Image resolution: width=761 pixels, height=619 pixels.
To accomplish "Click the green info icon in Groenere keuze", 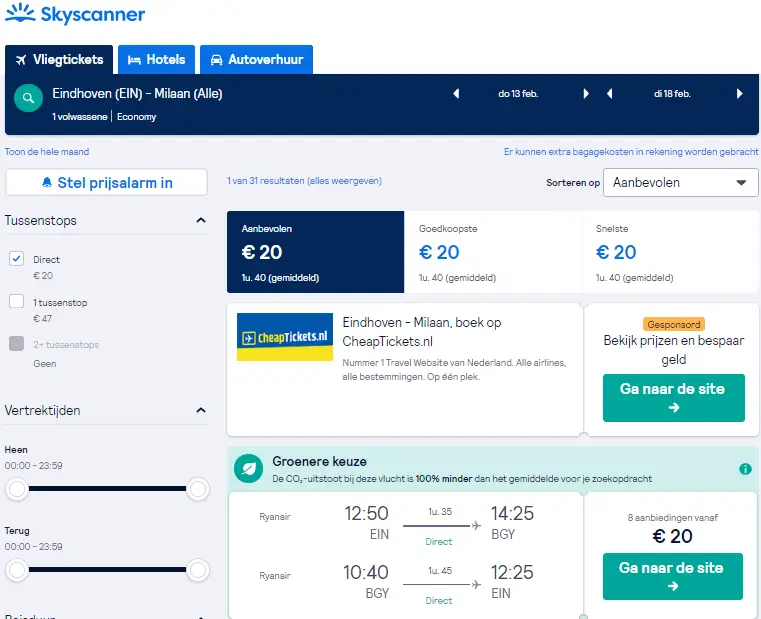I will (x=745, y=469).
